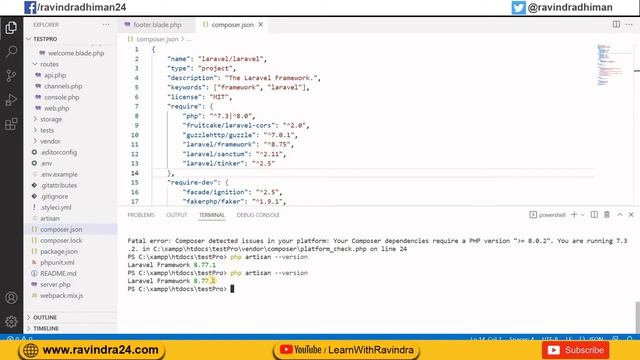Open the .styleci.yml file

(x=70, y=207)
